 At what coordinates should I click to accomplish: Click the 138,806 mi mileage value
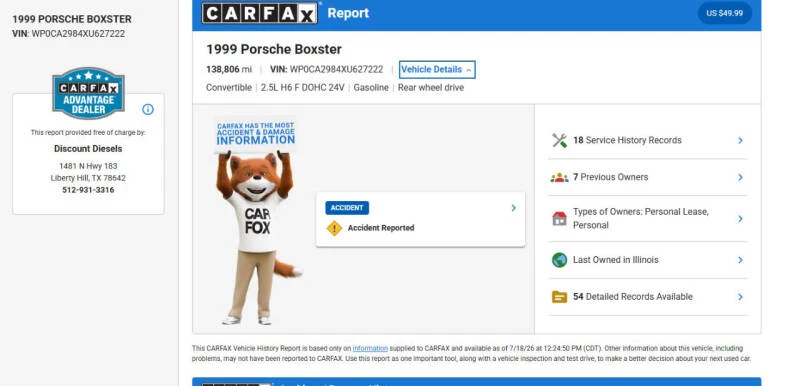229,69
